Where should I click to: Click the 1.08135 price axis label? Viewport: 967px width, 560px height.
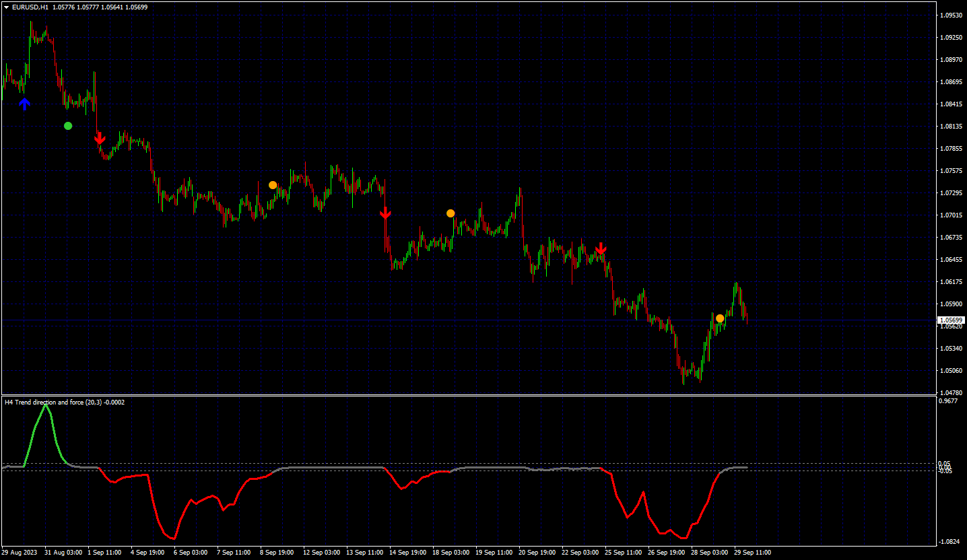click(x=951, y=126)
